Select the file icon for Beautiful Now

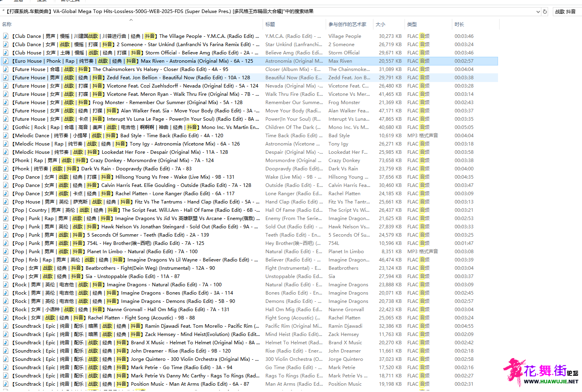tap(6, 78)
